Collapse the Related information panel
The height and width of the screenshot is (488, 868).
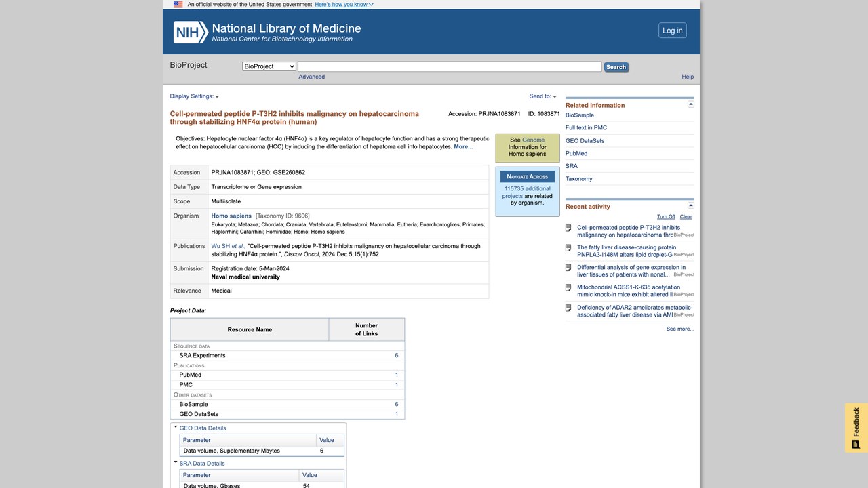691,104
